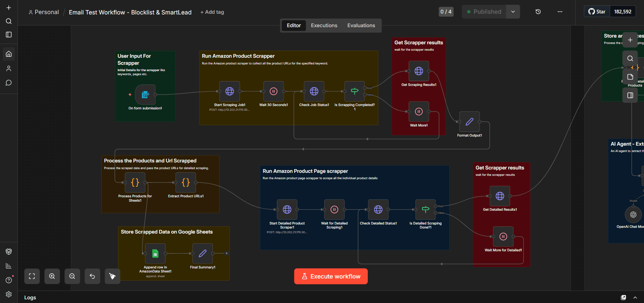Expand the Published status dropdown
The width and height of the screenshot is (644, 303).
pyautogui.click(x=513, y=11)
